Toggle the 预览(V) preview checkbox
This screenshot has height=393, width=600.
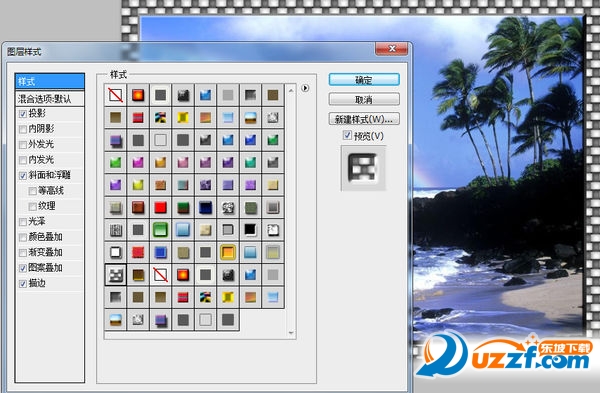click(347, 135)
